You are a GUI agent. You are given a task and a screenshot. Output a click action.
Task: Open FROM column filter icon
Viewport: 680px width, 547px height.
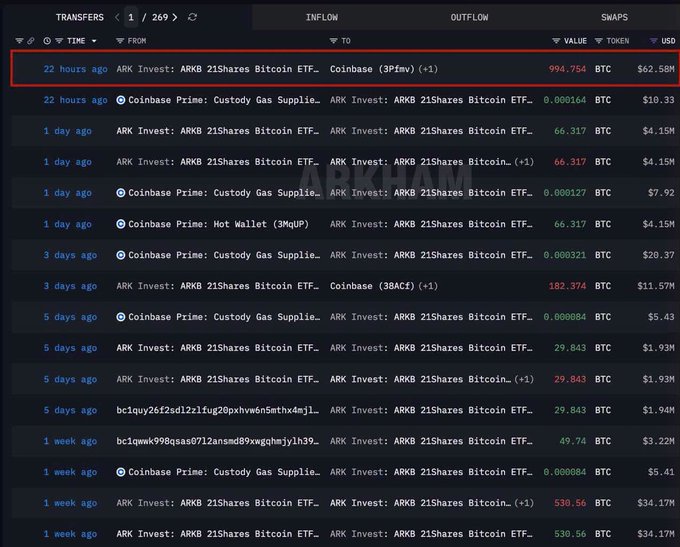(x=120, y=41)
